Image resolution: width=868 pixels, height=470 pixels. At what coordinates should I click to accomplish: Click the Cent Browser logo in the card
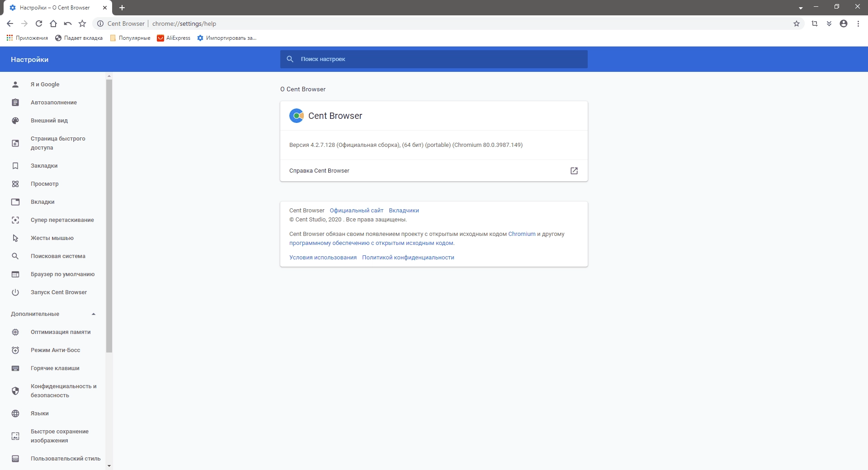coord(297,116)
